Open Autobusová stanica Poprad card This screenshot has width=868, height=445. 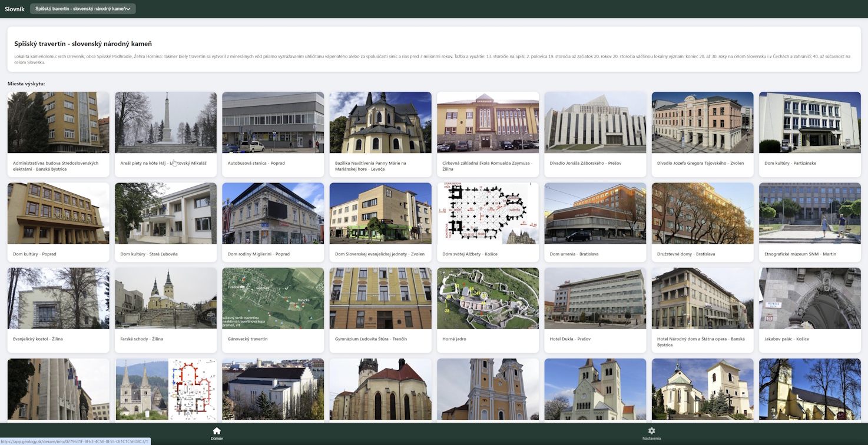point(273,134)
